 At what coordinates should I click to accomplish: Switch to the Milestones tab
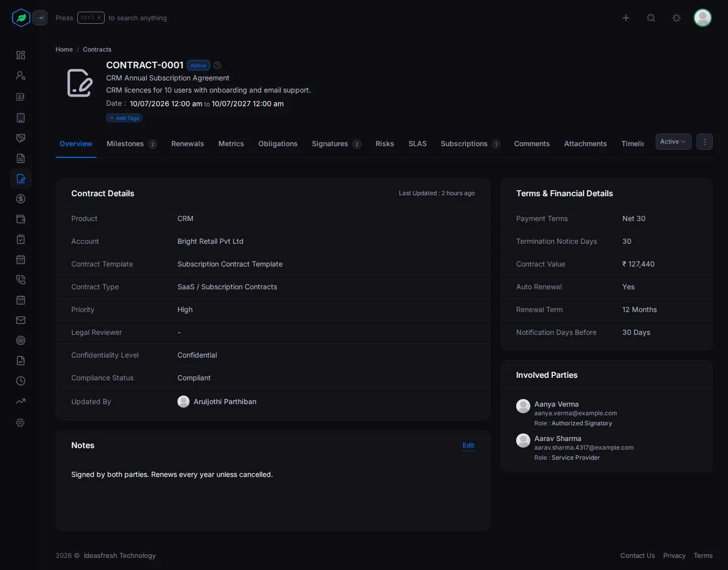point(131,144)
